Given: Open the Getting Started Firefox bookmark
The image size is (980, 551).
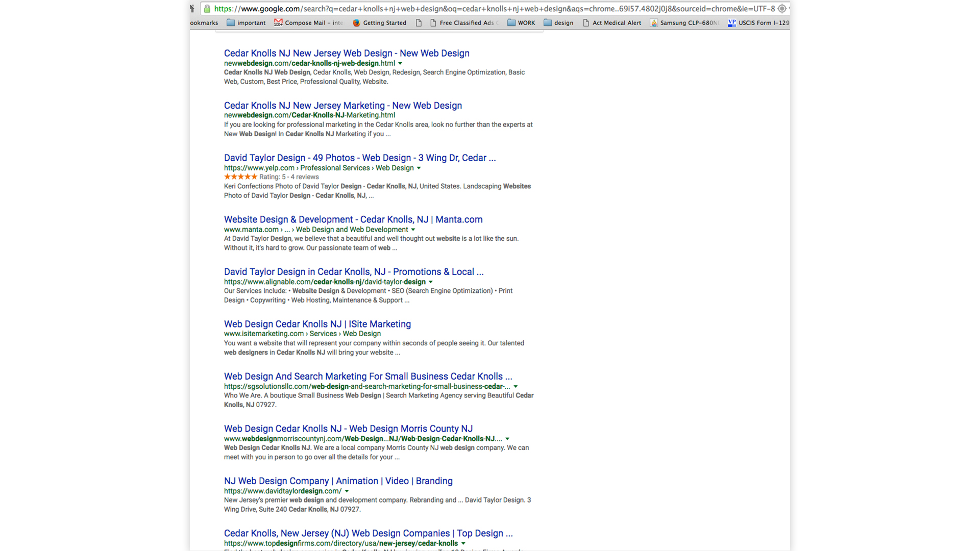Looking at the screenshot, I should [379, 22].
